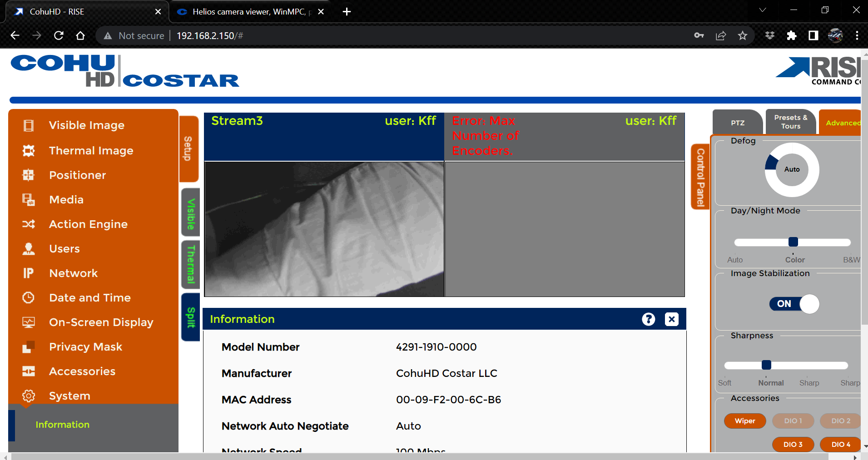868x460 pixels.
Task: Click the Users person icon
Action: pyautogui.click(x=29, y=249)
